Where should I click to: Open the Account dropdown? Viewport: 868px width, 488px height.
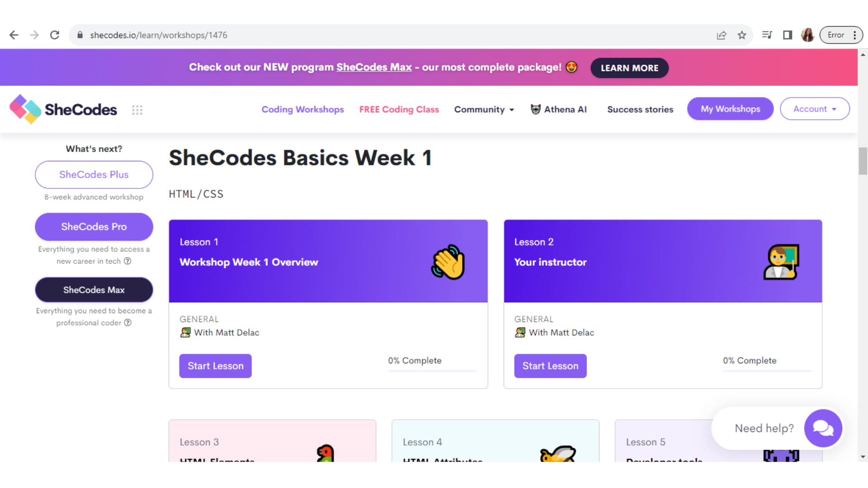[815, 109]
